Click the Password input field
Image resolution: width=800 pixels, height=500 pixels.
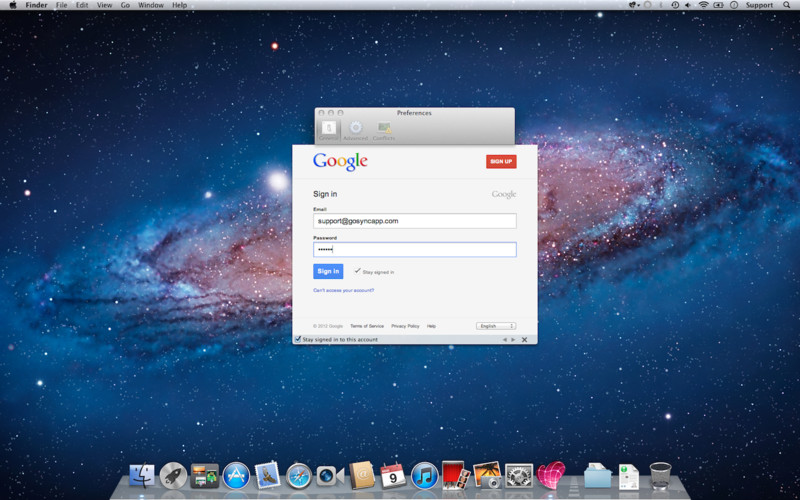coord(415,249)
